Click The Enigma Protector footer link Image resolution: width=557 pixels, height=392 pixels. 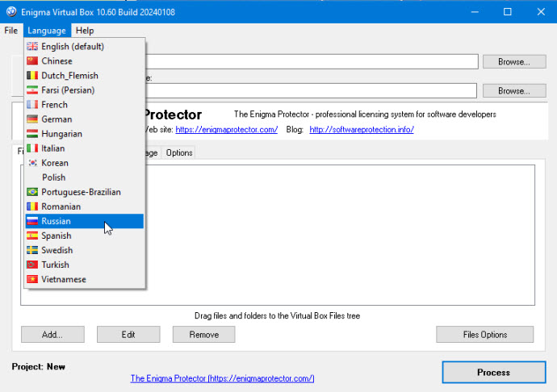pos(222,378)
